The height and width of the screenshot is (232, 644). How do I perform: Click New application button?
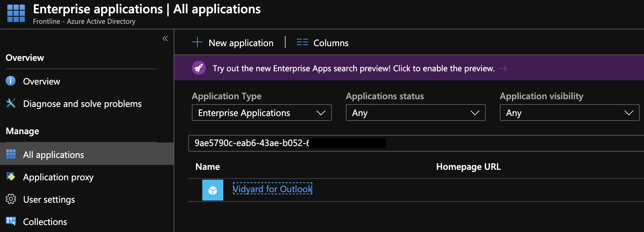point(233,43)
